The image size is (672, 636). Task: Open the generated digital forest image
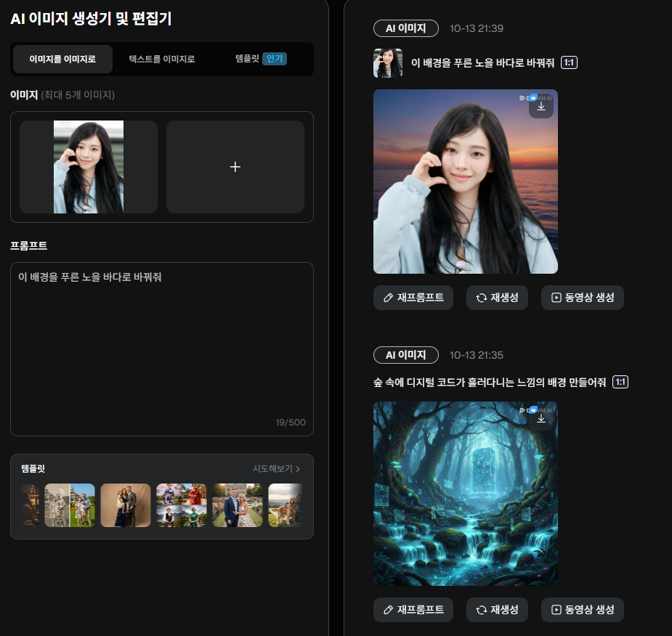tap(466, 494)
